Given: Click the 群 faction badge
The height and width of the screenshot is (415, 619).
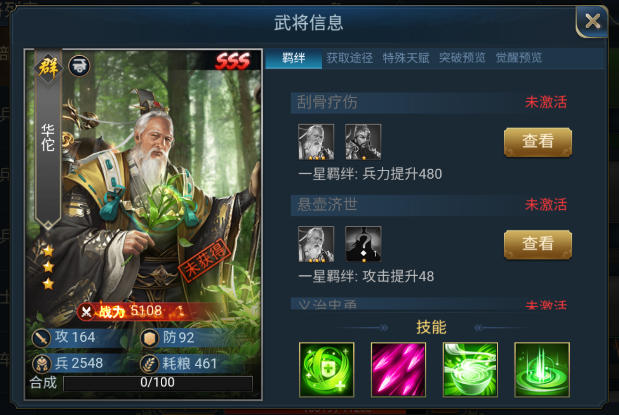Looking at the screenshot, I should tap(48, 67).
